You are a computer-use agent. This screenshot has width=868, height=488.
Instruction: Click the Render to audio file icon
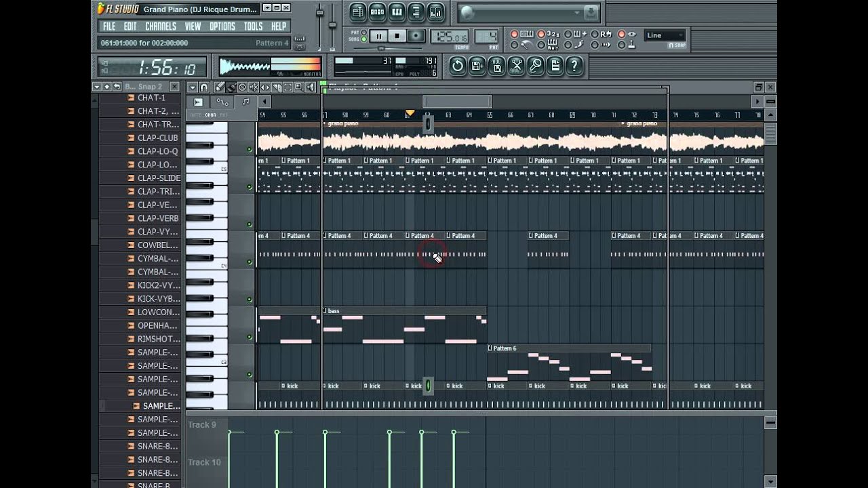tap(496, 65)
